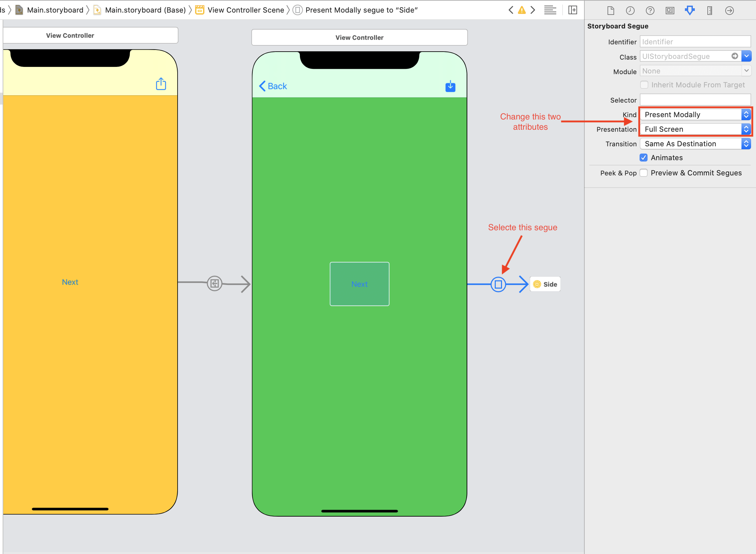Click the segue circle icon between Next and Side

point(498,284)
